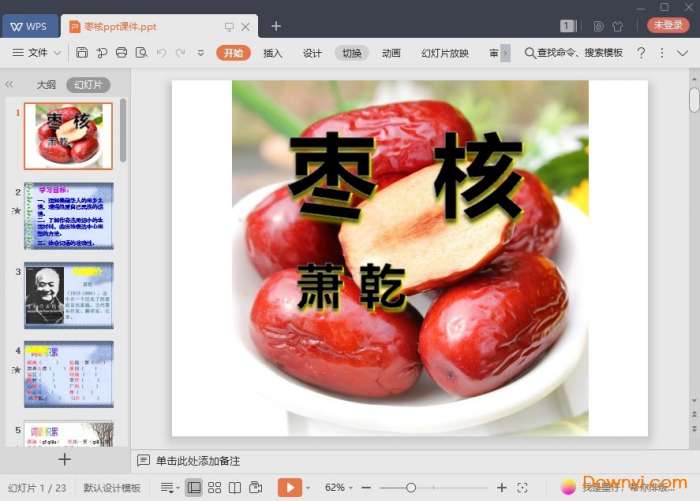Open help with the question mark icon

(x=641, y=53)
